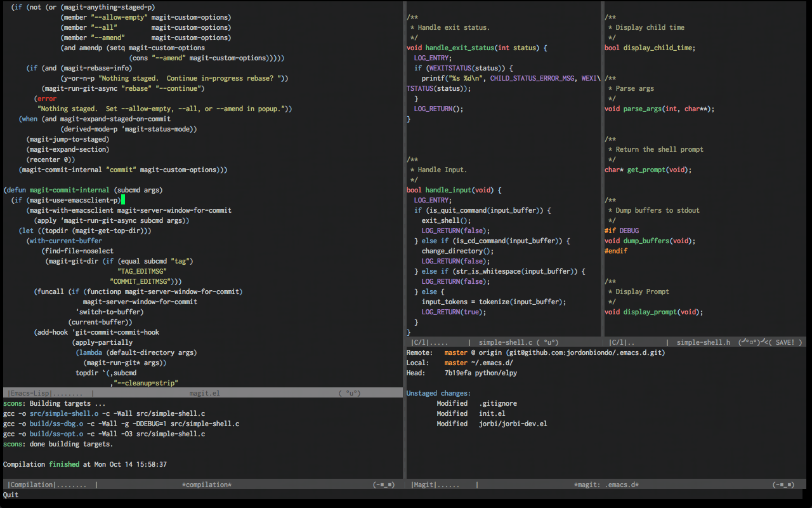Image resolution: width=812 pixels, height=508 pixels.
Task: Collapse the Unstaged changes section header
Action: pos(439,393)
